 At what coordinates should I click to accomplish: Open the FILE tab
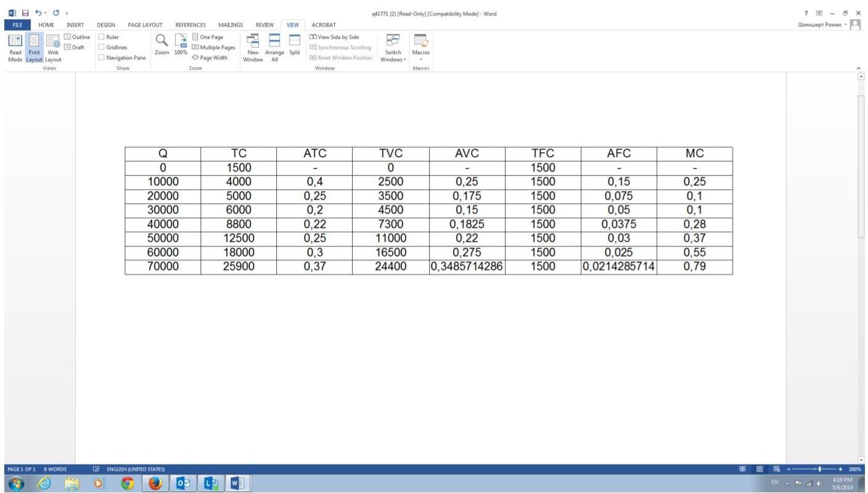click(17, 25)
